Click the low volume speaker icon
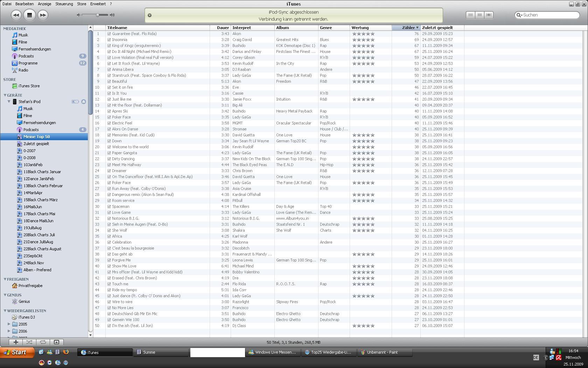Viewport: 588px width, 368px height. point(78,15)
